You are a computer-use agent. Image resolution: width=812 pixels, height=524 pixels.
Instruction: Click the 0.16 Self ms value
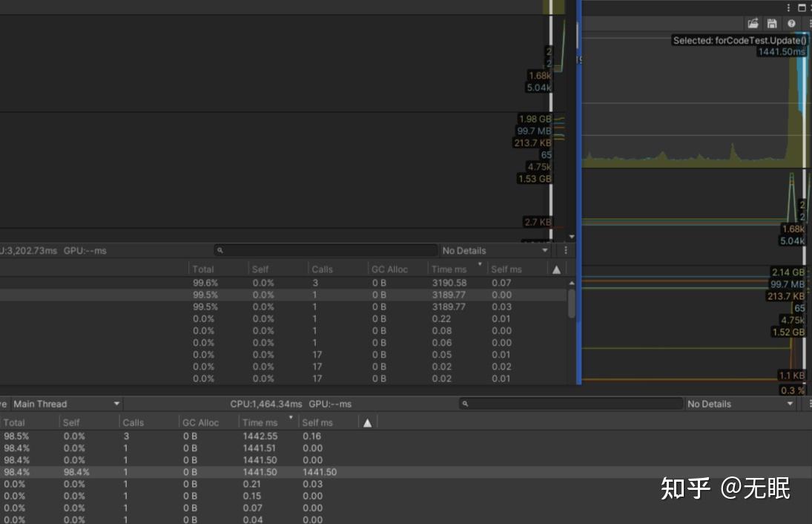(311, 436)
